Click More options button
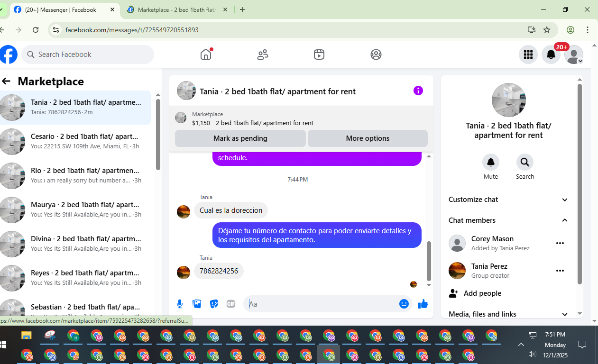Image resolution: width=598 pixels, height=364 pixels. [x=368, y=138]
